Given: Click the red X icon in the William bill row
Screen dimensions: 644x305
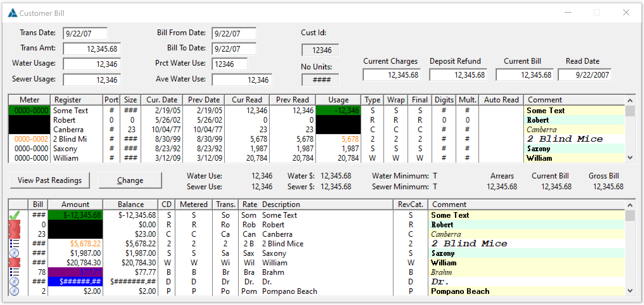Looking at the screenshot, I should [x=15, y=263].
